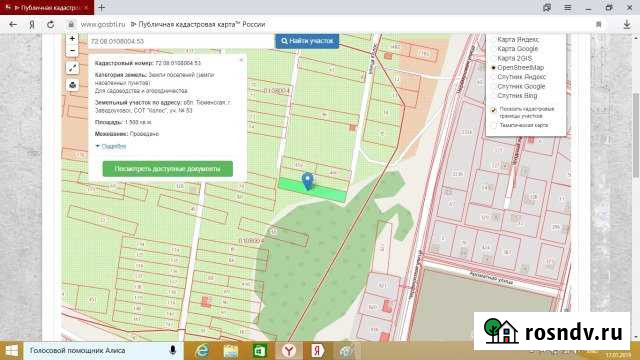The image size is (640, 360).
Task: Open the browser downloads arrow
Action: coord(627,24)
